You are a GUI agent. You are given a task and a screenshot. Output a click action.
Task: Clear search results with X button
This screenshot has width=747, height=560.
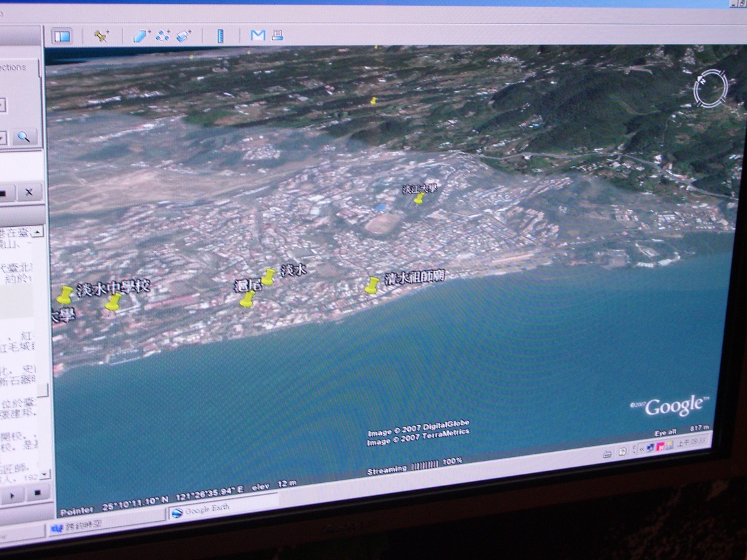tap(29, 192)
